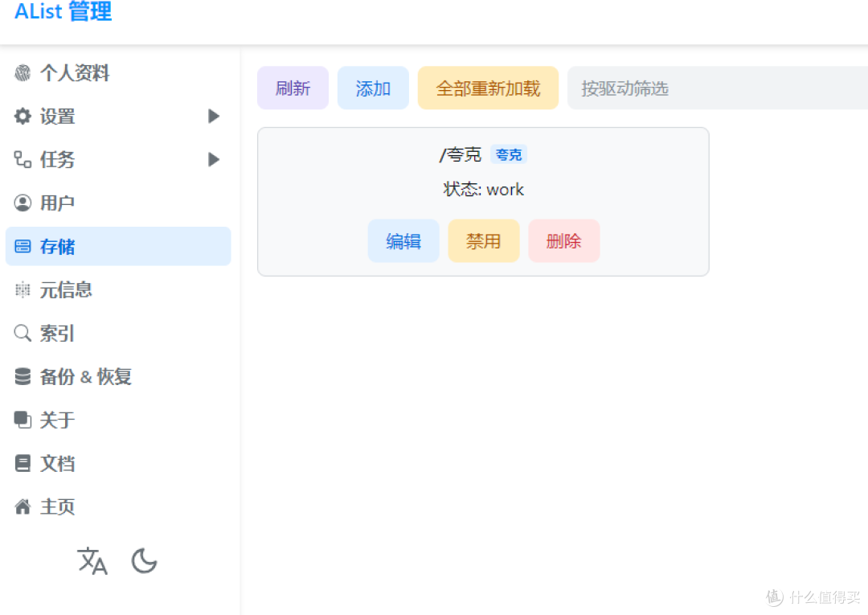Click the 夸克 driver tag badge
This screenshot has height=615, width=868.
coord(509,154)
